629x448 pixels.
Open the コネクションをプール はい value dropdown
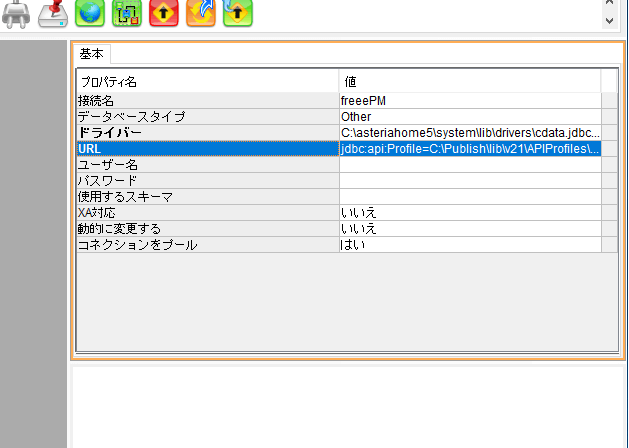coord(470,245)
